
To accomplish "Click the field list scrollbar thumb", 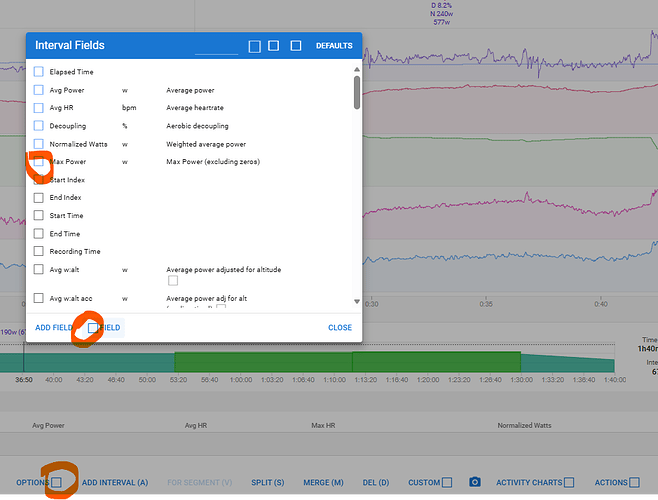I will coord(357,92).
